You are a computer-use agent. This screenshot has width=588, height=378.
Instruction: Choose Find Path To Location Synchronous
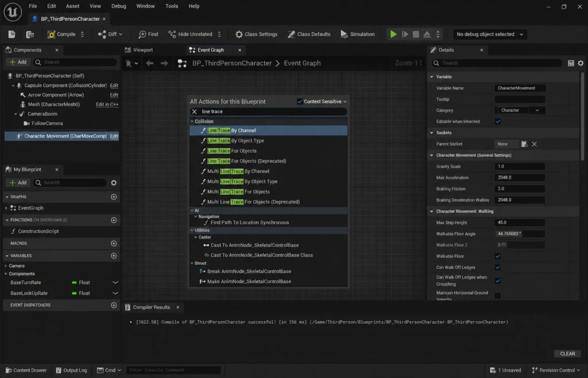coord(269,222)
